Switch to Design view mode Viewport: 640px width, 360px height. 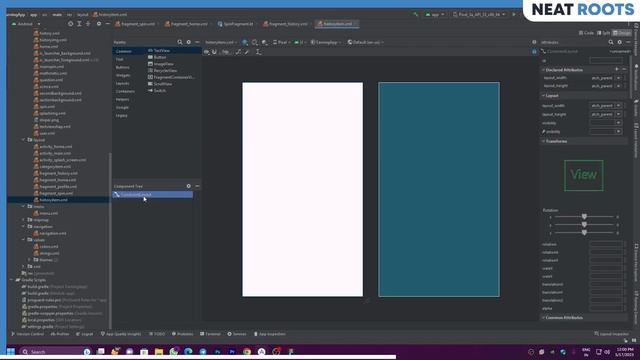[x=622, y=33]
